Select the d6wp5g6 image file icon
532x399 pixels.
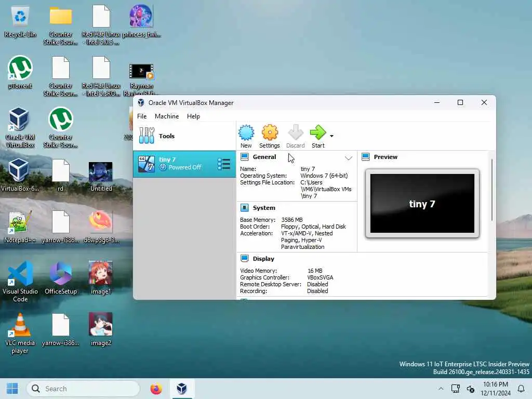point(101,227)
